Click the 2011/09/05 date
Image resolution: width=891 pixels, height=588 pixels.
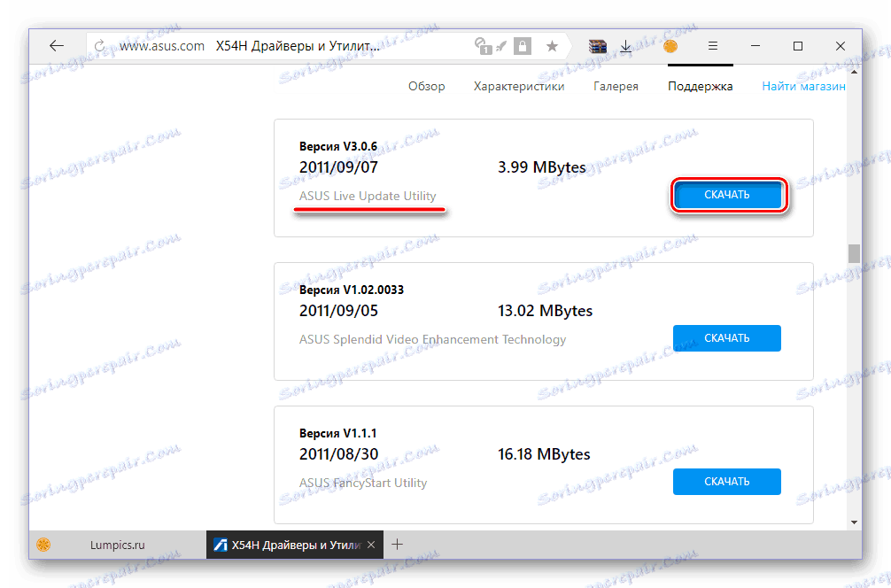point(338,311)
